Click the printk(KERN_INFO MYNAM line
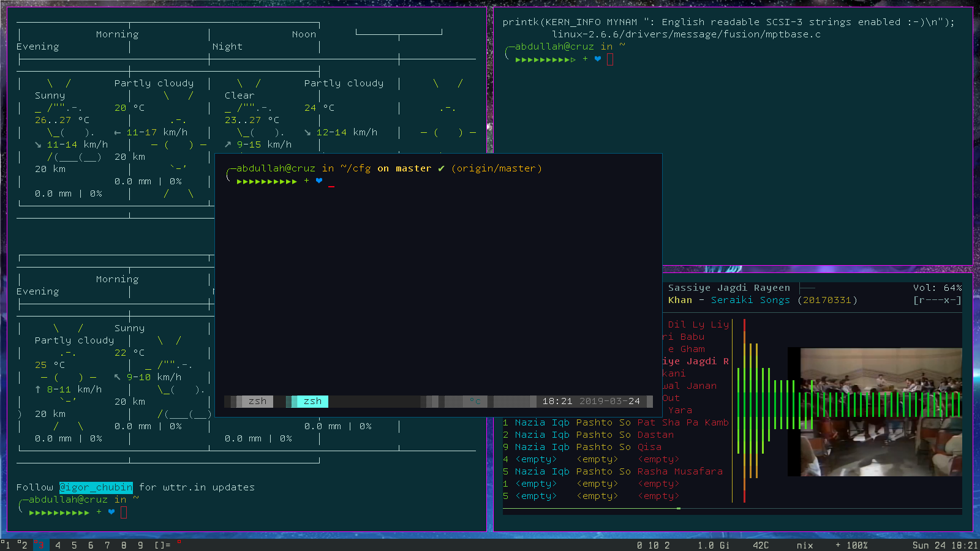The width and height of the screenshot is (980, 551). (x=728, y=22)
